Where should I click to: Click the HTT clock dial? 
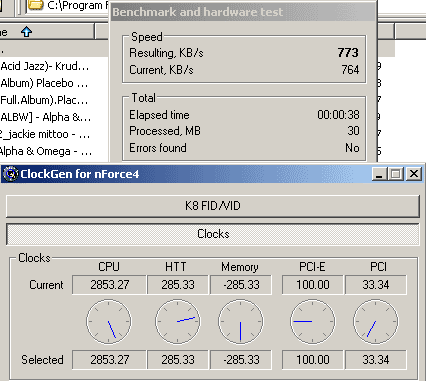pyautogui.click(x=178, y=322)
